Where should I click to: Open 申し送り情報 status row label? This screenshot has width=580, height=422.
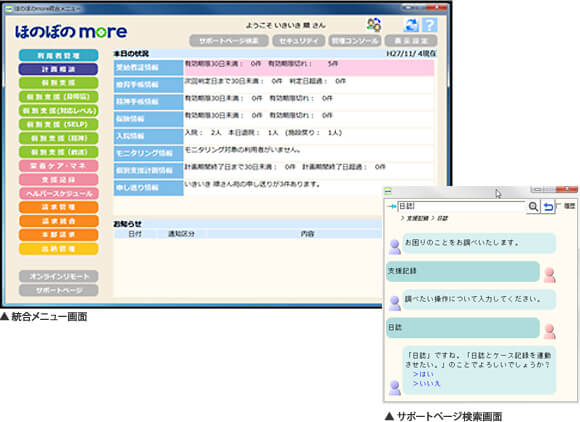pyautogui.click(x=148, y=188)
